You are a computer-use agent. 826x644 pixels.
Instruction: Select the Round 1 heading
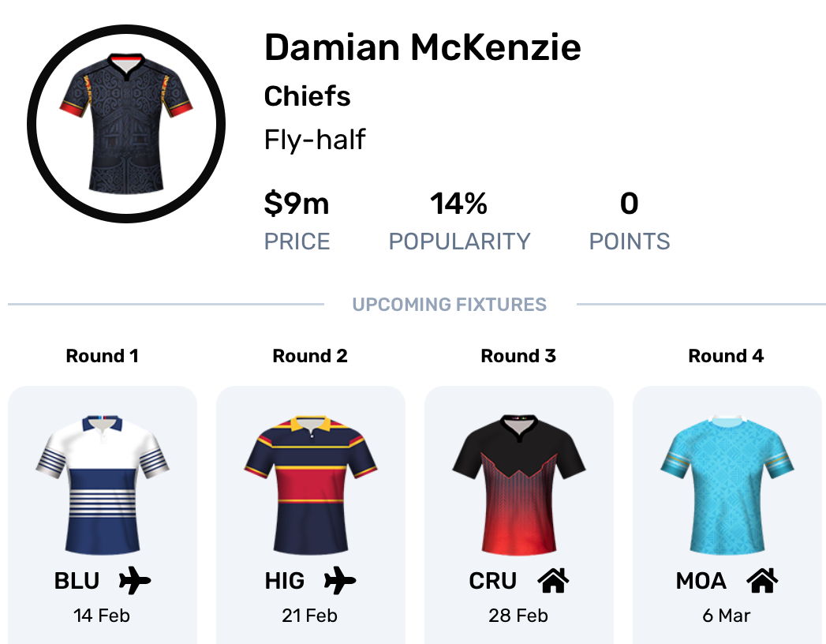tap(102, 356)
